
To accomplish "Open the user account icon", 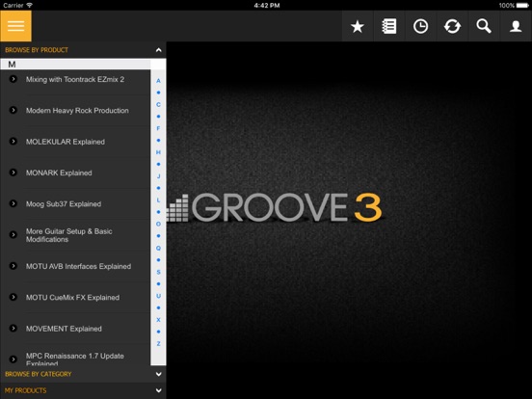I will 516,26.
